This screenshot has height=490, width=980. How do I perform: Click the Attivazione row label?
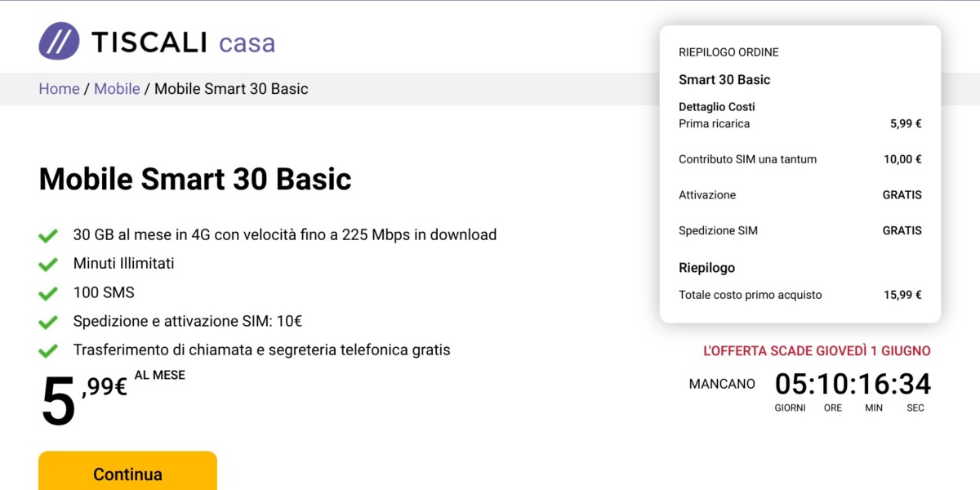click(707, 195)
